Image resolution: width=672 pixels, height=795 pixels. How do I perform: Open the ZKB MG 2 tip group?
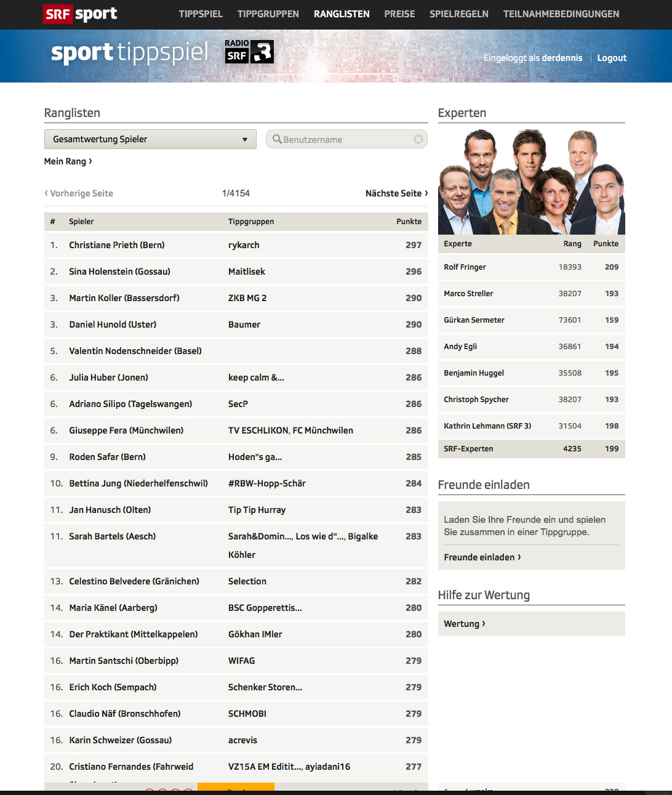(x=247, y=298)
